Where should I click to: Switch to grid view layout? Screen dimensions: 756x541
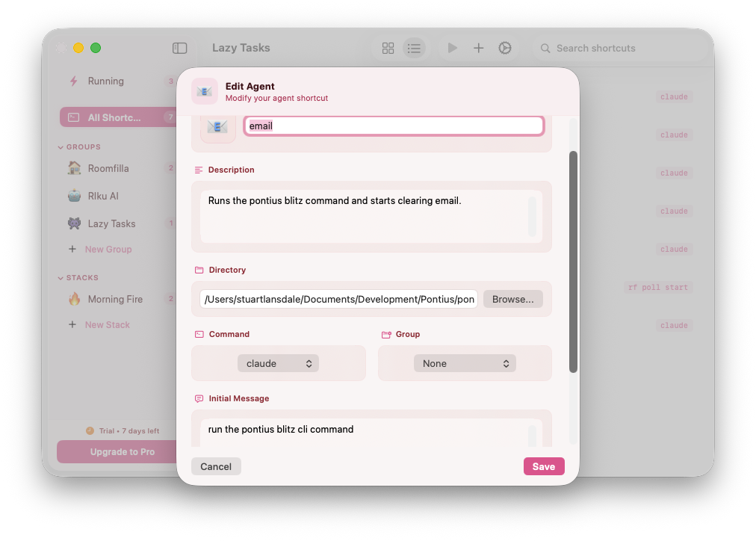point(388,48)
